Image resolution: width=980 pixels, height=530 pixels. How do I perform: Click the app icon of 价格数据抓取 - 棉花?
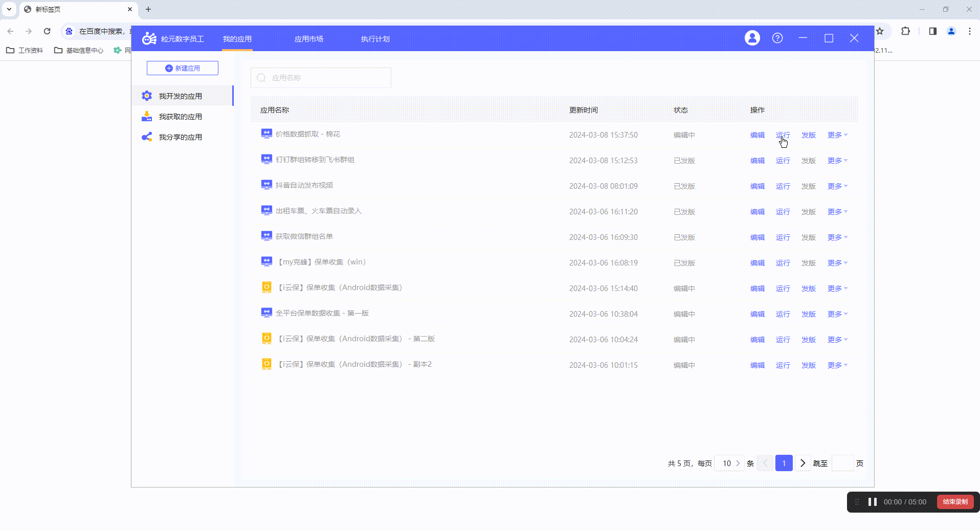pos(266,134)
